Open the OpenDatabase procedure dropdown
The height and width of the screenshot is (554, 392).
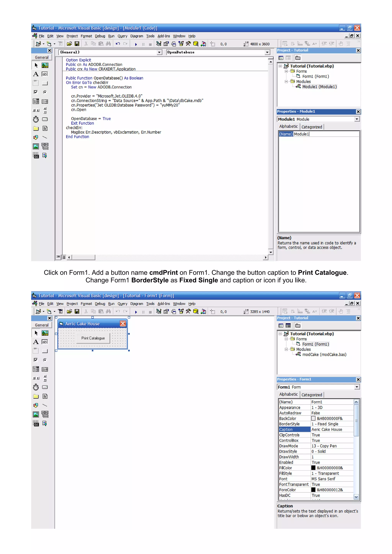tap(267, 52)
